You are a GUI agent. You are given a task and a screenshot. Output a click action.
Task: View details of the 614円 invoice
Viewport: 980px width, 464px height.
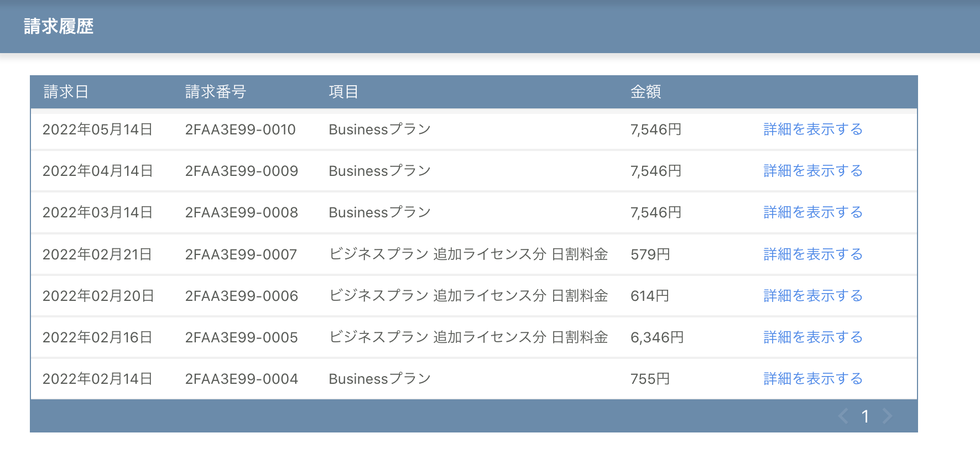click(x=812, y=296)
